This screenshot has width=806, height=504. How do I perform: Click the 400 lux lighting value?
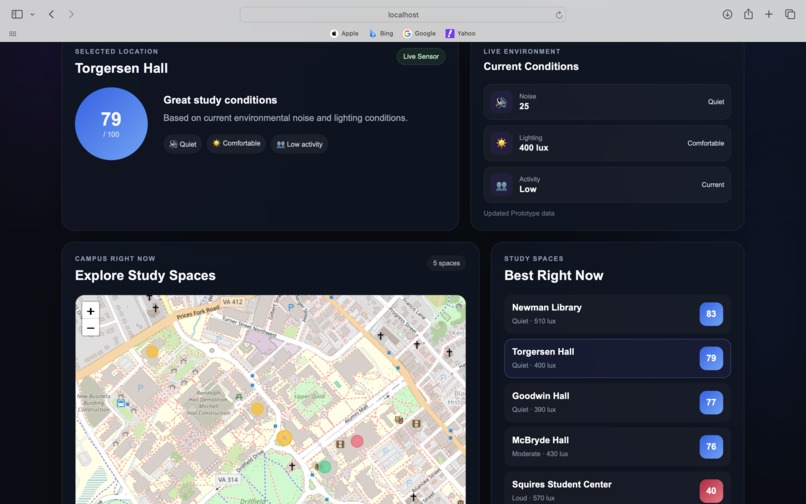pyautogui.click(x=534, y=148)
